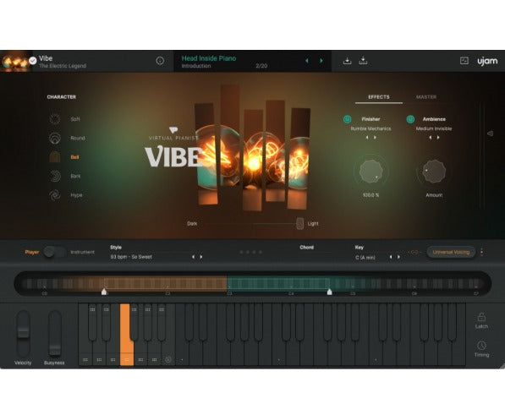Select the Round character icon
This screenshot has width=505, height=420.
pyautogui.click(x=55, y=138)
